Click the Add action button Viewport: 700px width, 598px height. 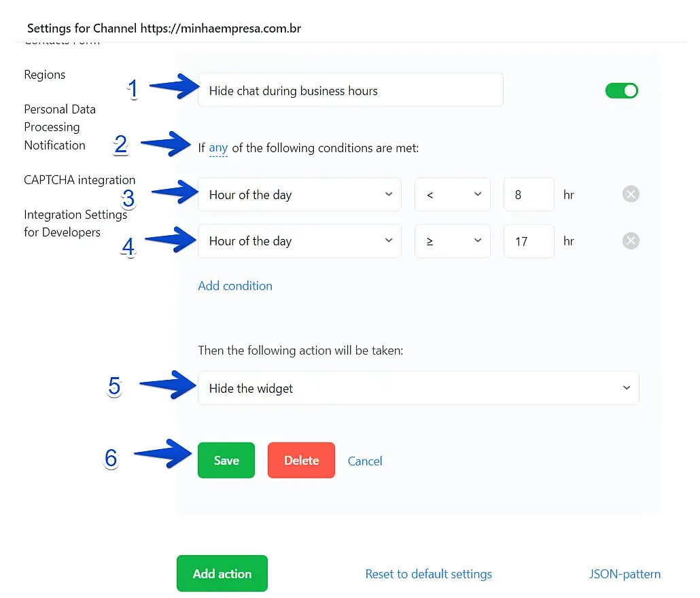[222, 574]
